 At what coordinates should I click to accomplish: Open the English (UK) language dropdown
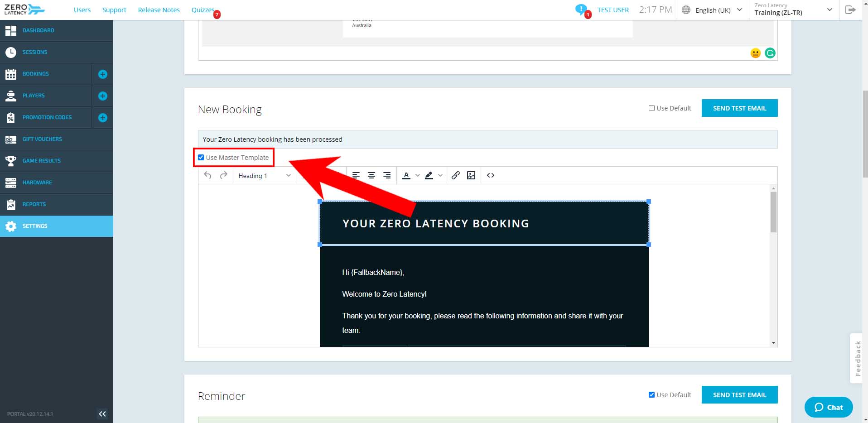713,10
